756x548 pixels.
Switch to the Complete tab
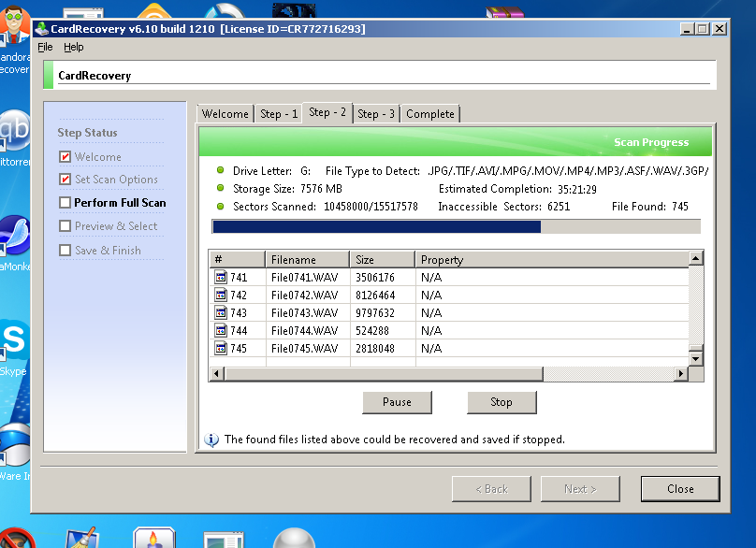pyautogui.click(x=430, y=114)
